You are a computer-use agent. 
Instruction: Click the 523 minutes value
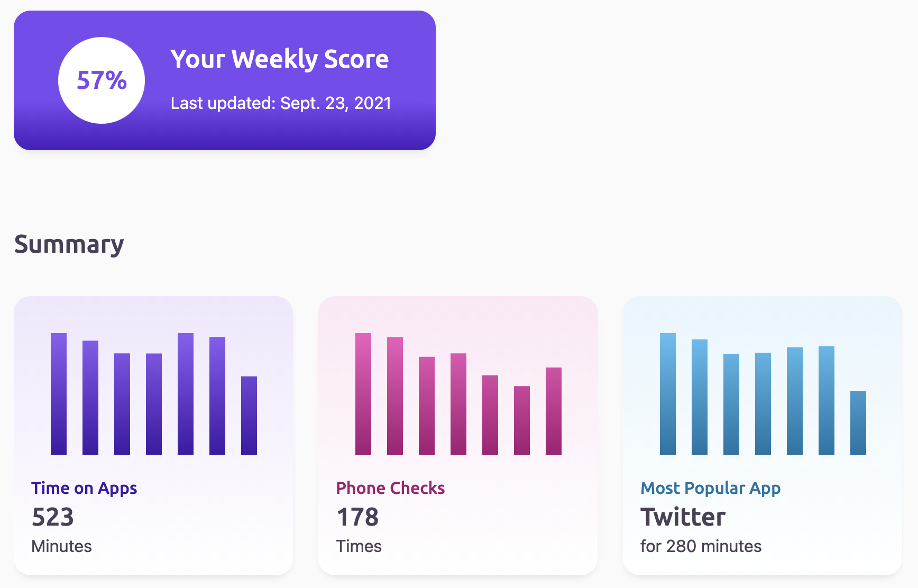pyautogui.click(x=53, y=517)
